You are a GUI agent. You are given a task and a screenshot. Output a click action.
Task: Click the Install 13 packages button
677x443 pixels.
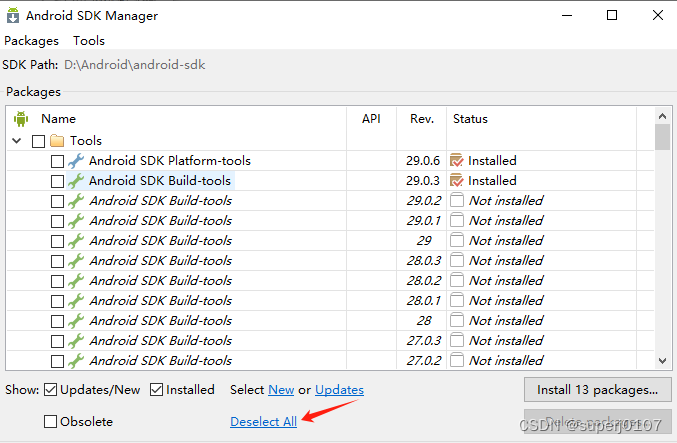pos(598,390)
